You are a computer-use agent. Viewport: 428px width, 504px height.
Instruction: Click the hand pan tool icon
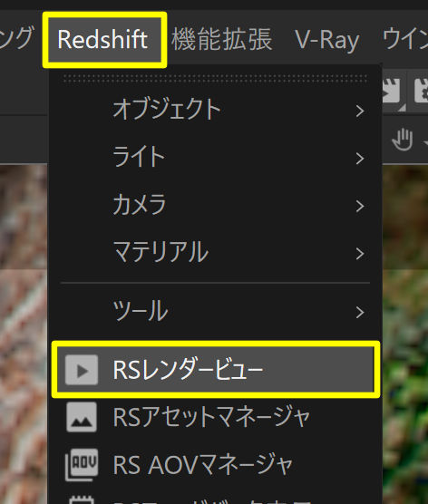[403, 140]
